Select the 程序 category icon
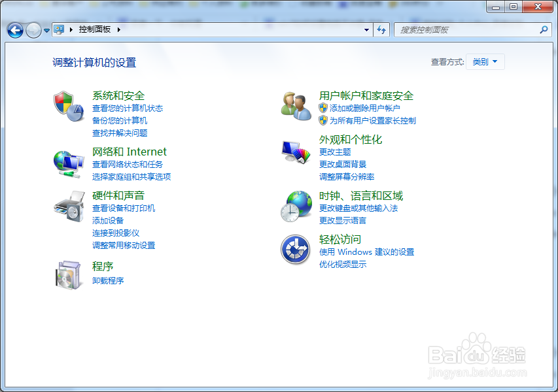Viewport: 558px width, 392px height. click(x=68, y=274)
